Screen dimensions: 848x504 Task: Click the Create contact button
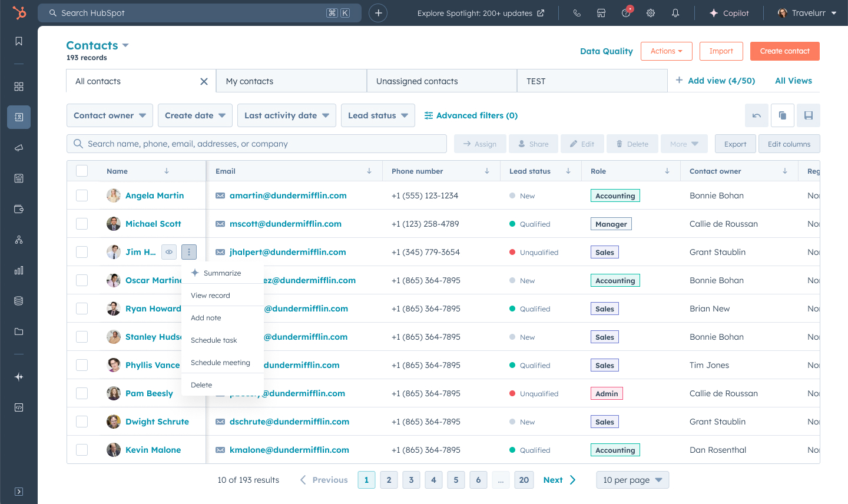(x=785, y=51)
